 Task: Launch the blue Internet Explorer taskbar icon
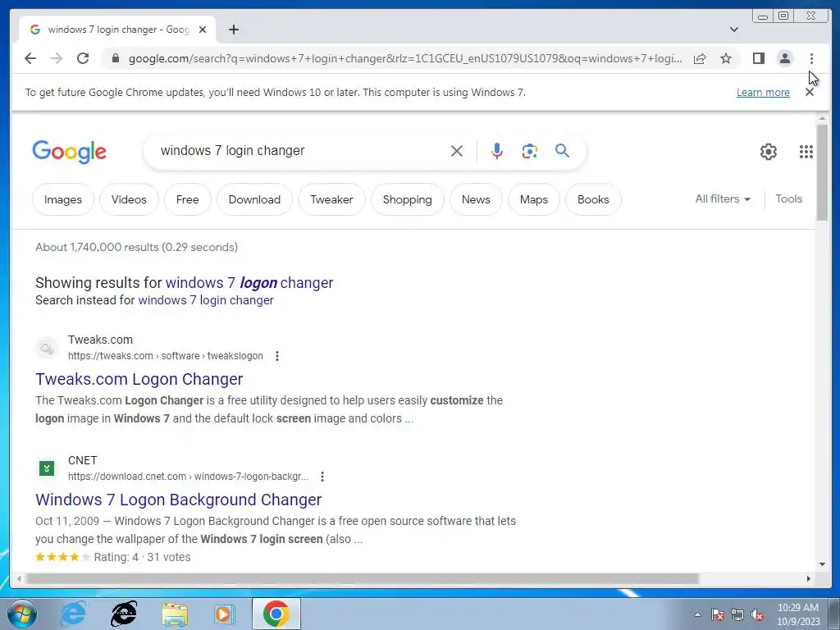72,614
